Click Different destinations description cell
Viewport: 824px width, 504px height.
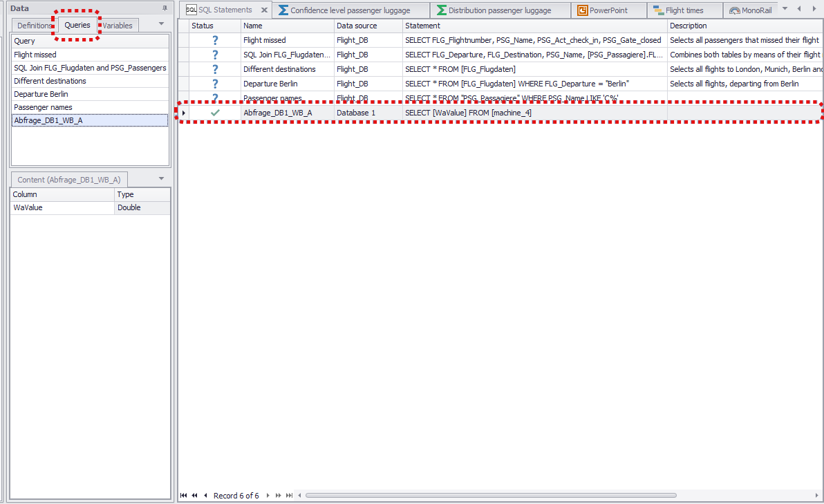[x=745, y=69]
